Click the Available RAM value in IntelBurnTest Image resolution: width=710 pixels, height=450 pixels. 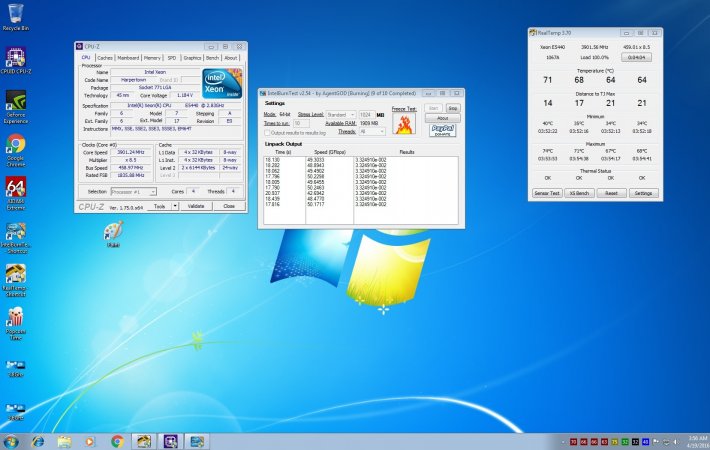369,123
